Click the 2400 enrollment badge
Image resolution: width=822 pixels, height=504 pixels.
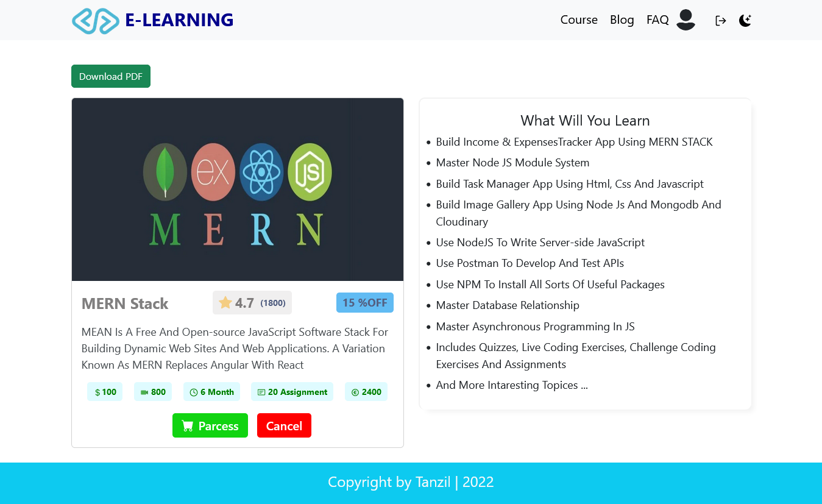pos(366,392)
